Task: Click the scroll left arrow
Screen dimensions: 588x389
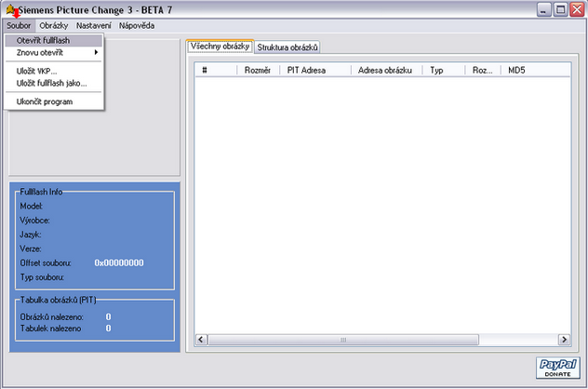Action: [x=201, y=340]
